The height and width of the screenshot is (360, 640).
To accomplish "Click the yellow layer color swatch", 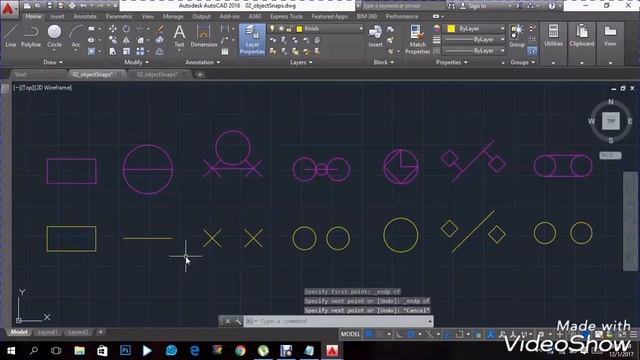I will coord(299,29).
